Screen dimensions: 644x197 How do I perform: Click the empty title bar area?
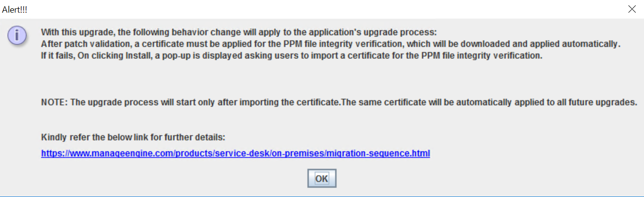coord(316,9)
